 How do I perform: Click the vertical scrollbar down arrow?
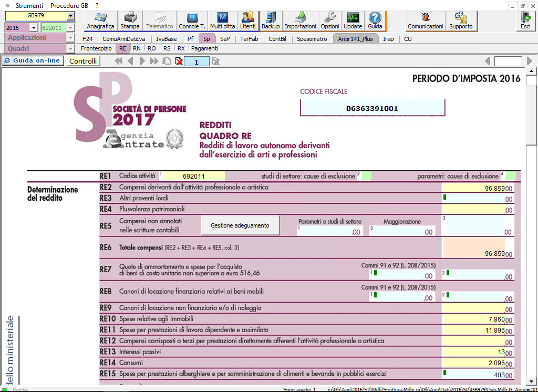point(531,381)
